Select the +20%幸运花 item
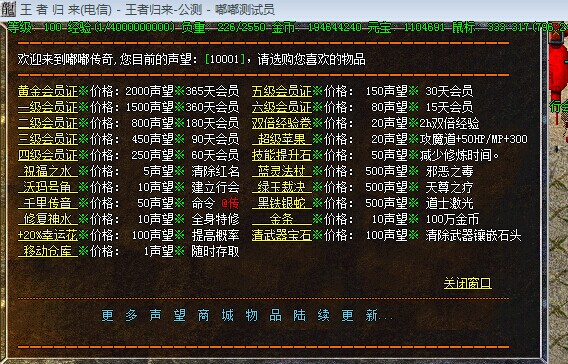 [48, 235]
